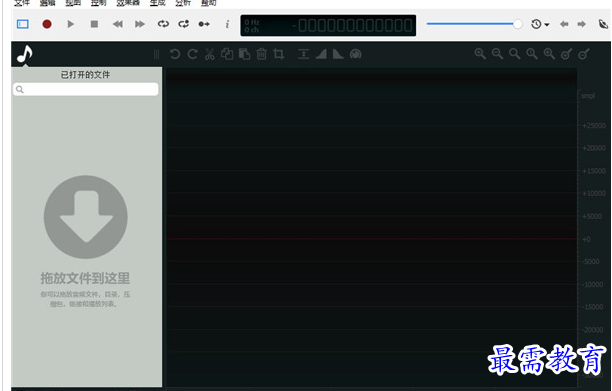Click the drop files here arrow area

pos(85,217)
